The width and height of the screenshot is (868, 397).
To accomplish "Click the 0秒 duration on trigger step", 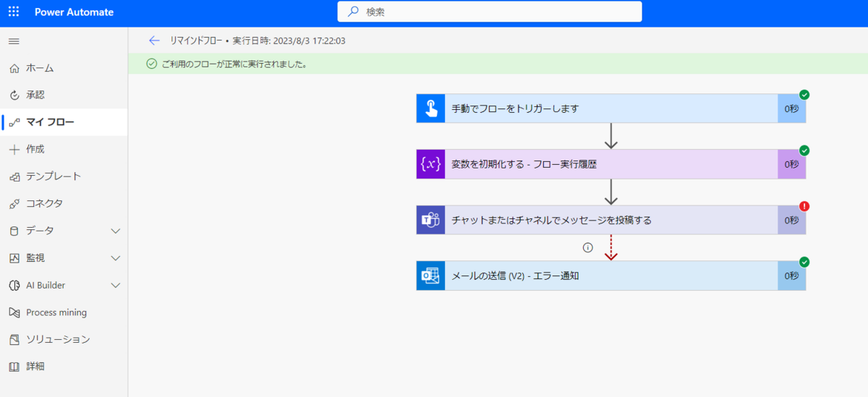I will (791, 108).
